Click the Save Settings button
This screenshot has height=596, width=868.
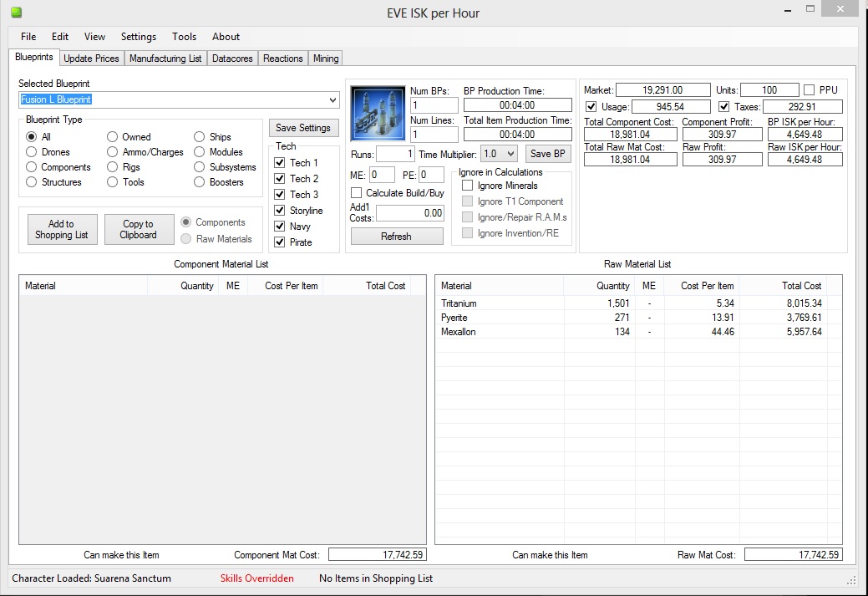point(303,127)
